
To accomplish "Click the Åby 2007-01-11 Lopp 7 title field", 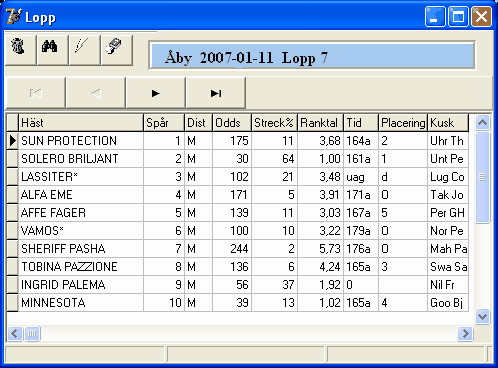I will pos(312,56).
